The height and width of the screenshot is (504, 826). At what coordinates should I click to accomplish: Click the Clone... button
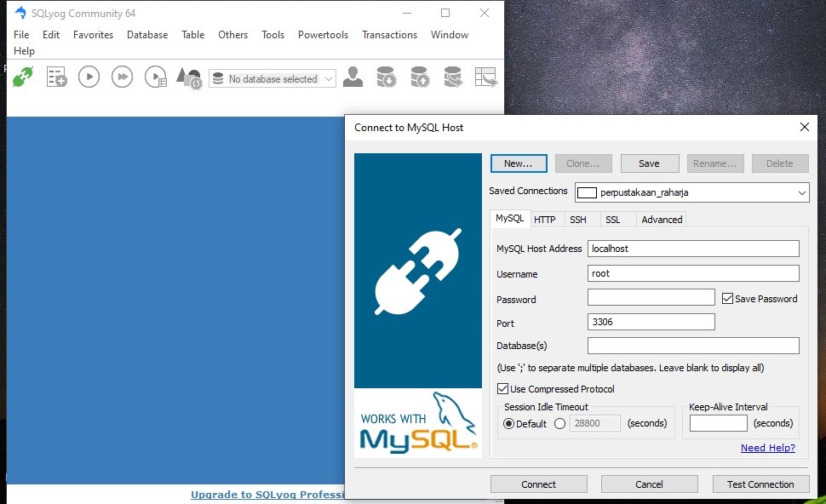pos(583,163)
